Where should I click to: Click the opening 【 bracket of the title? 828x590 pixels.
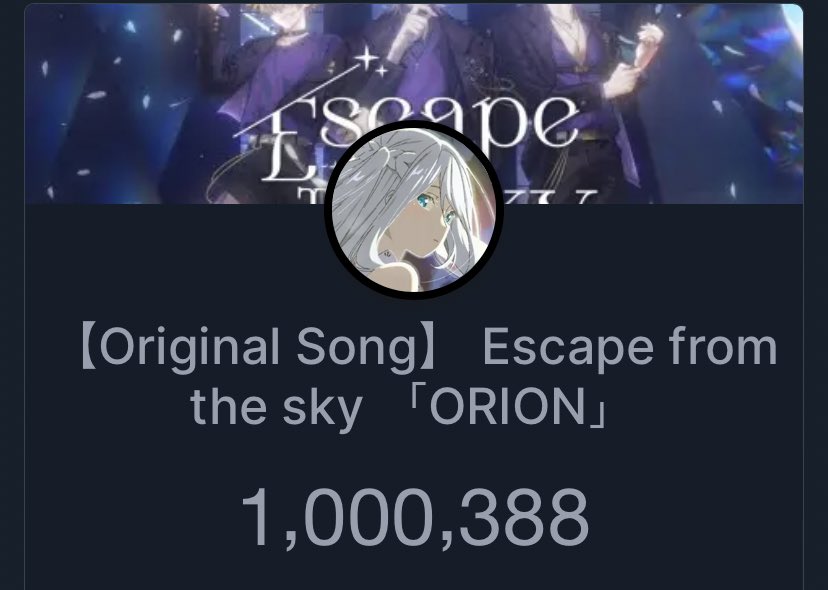(x=88, y=348)
